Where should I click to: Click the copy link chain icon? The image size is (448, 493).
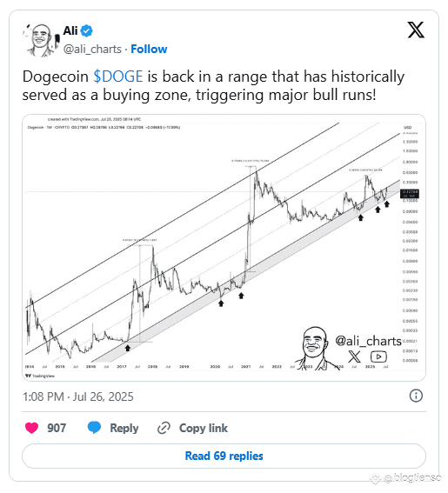pos(164,428)
